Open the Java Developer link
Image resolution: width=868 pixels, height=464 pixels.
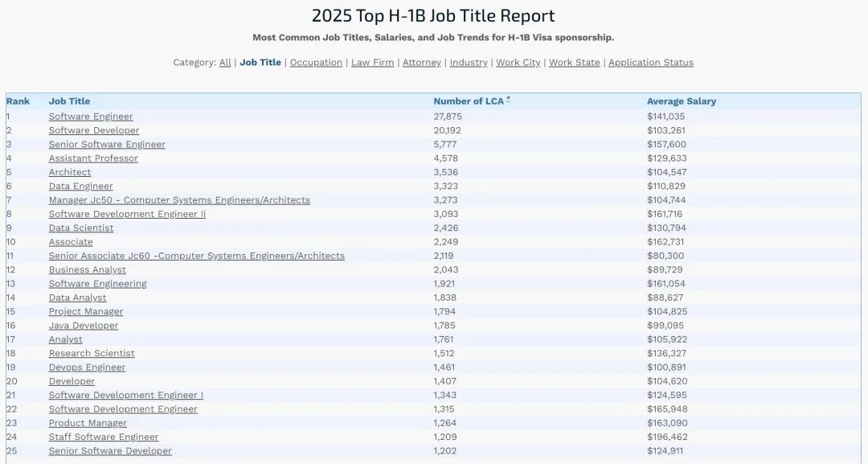pos(84,326)
